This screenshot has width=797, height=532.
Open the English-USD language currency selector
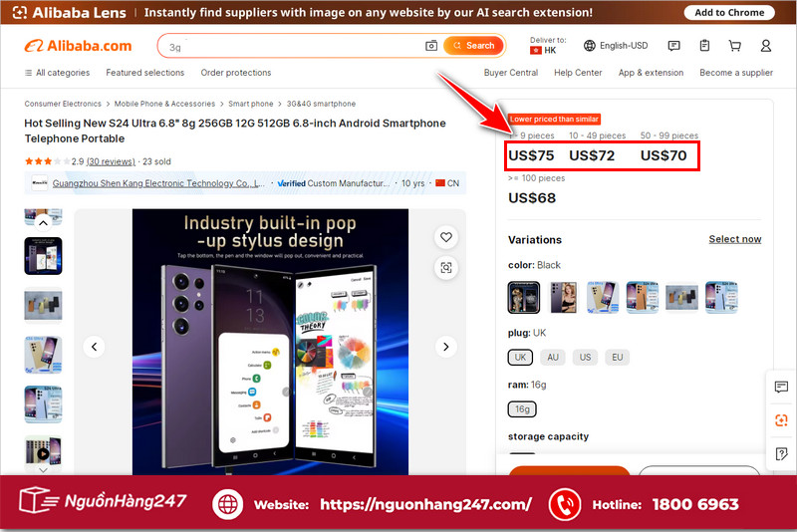616,46
